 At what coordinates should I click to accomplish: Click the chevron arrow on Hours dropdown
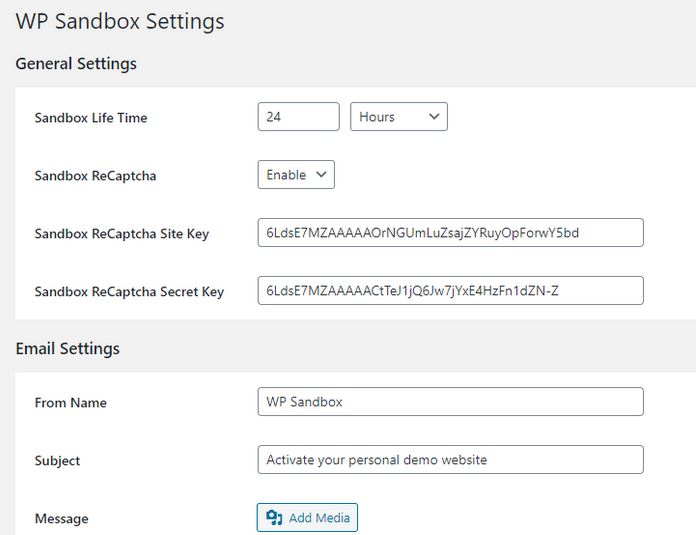coord(434,117)
